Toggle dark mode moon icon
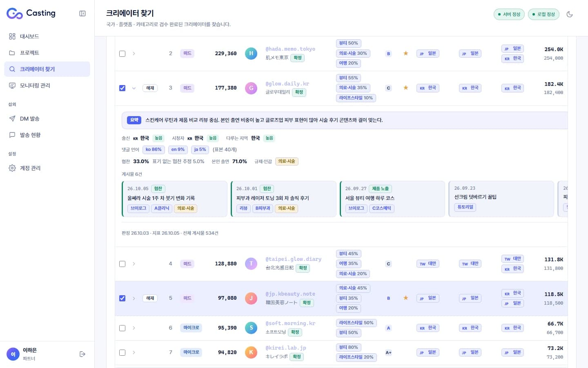Viewport: 588px width, 368px height. point(570,14)
